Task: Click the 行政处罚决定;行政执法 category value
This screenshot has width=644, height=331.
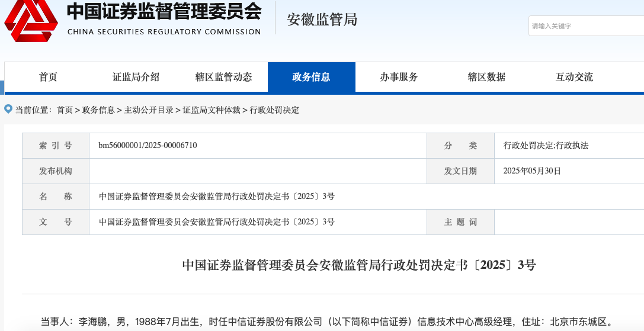Action: [546, 146]
